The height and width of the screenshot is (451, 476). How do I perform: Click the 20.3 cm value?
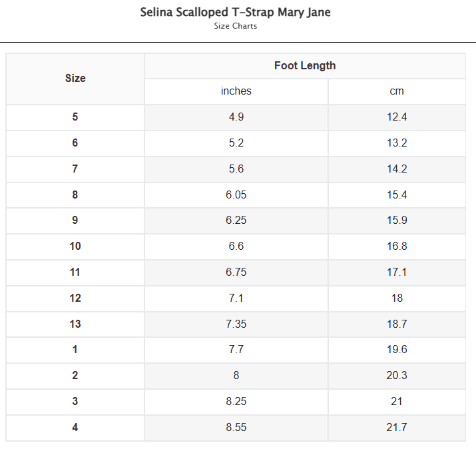point(397,376)
